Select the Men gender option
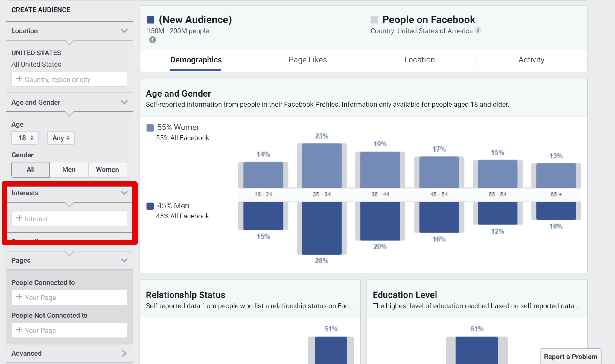Screen dimensions: 615x364 (69, 169)
